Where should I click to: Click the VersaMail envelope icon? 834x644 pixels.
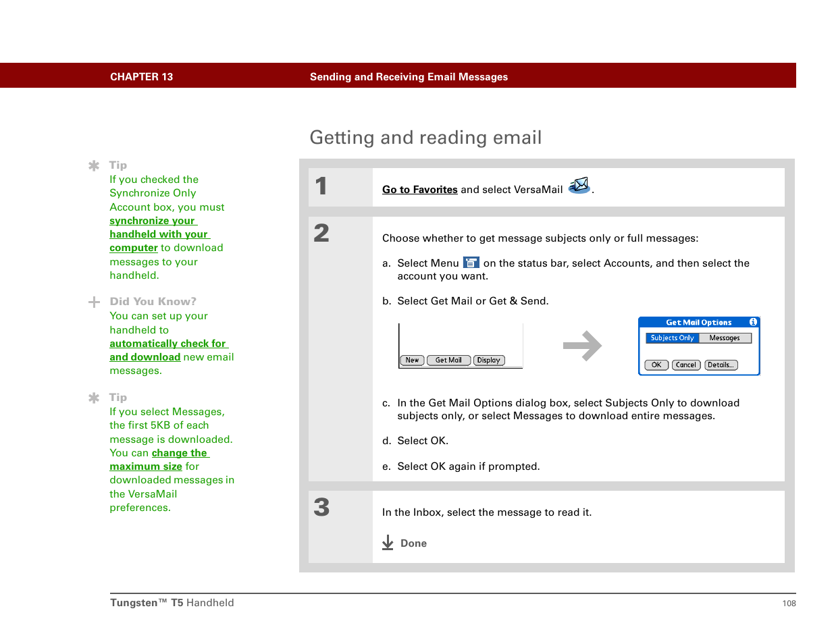(579, 186)
